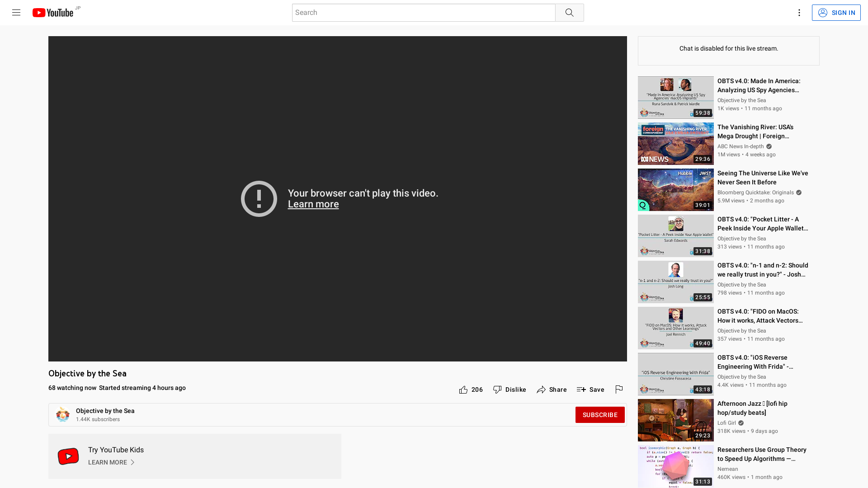Click SIGN IN button
This screenshot has height=488, width=868.
836,13
